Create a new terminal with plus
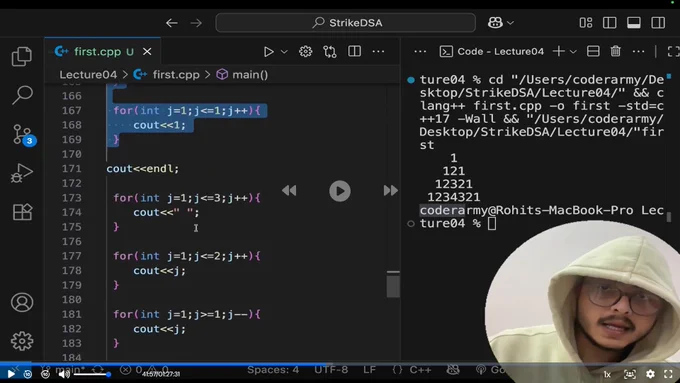 click(559, 52)
